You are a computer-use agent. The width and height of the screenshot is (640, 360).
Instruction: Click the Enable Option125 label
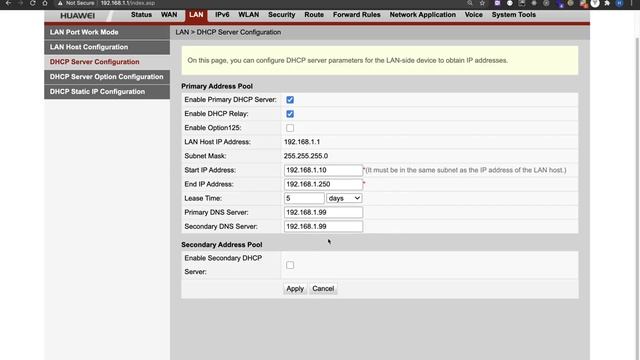pyautogui.click(x=213, y=128)
